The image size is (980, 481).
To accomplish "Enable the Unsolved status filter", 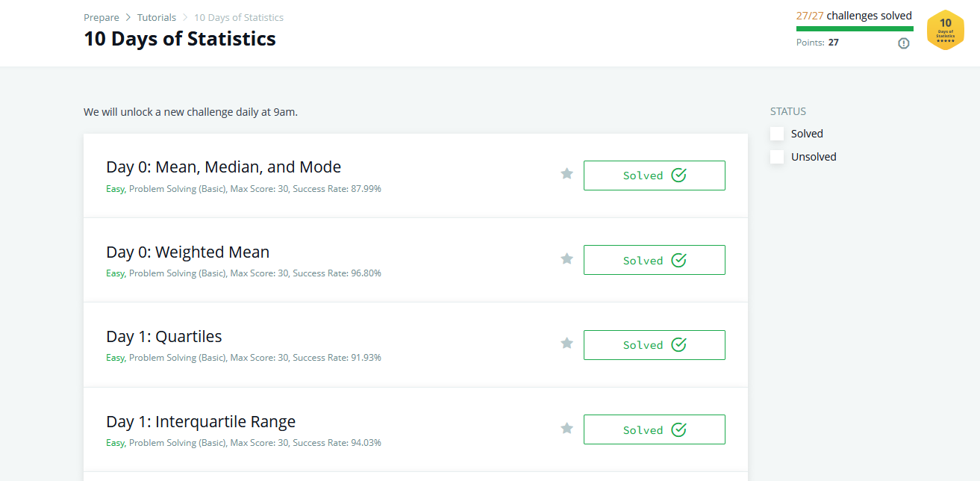I will click(776, 156).
